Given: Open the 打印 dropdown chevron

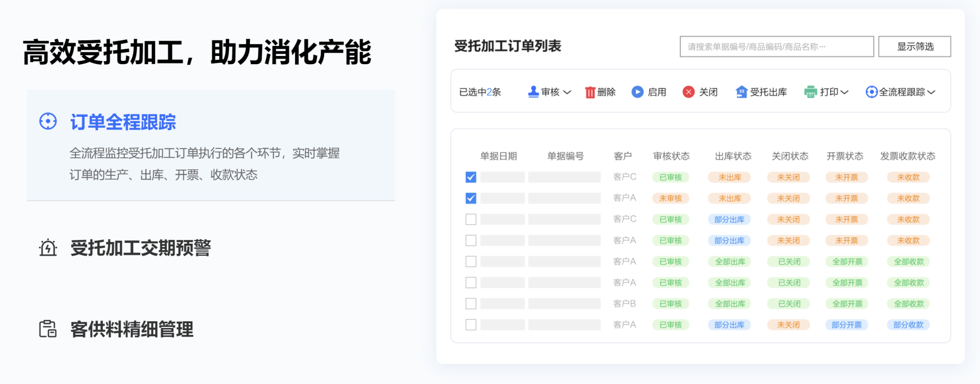Looking at the screenshot, I should pos(845,92).
